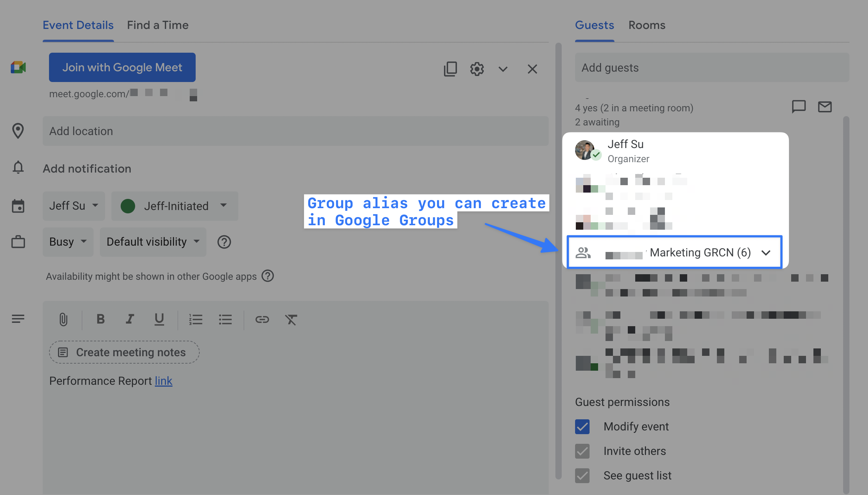Open the Default visibility dropdown

click(x=153, y=242)
